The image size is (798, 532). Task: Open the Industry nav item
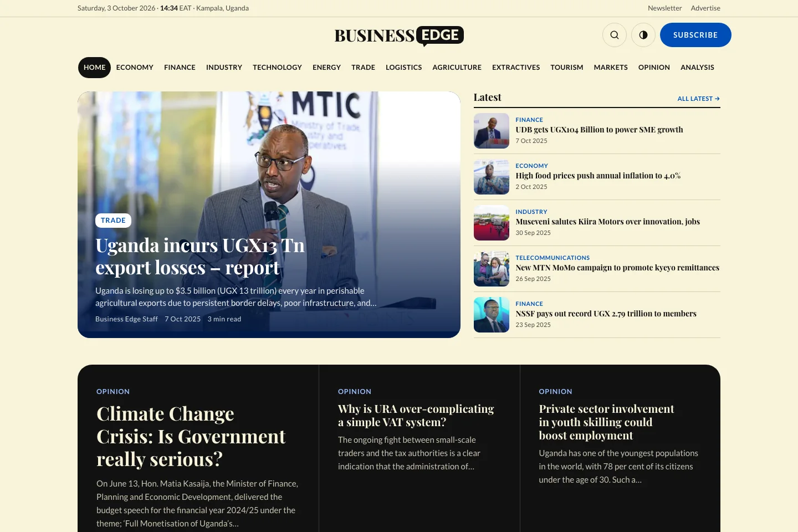(224, 68)
